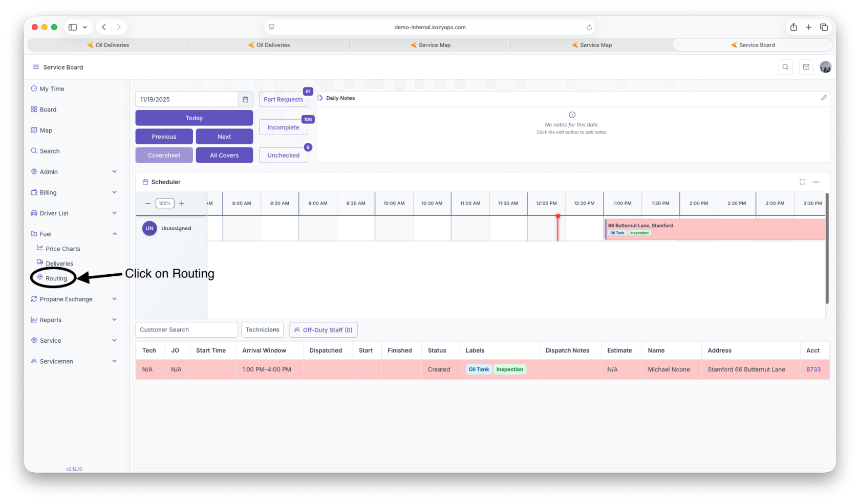Click the search magnifier icon in header
The width and height of the screenshot is (860, 504).
tap(785, 67)
